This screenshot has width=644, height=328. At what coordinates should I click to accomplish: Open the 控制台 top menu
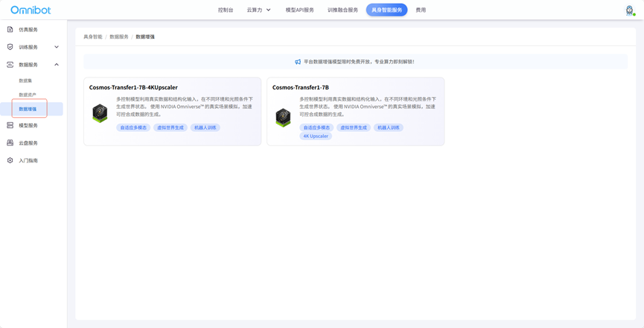226,10
